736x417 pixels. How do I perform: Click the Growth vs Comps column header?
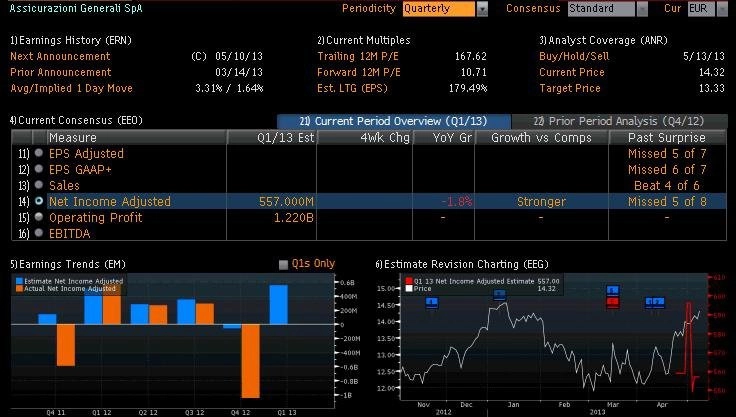541,138
